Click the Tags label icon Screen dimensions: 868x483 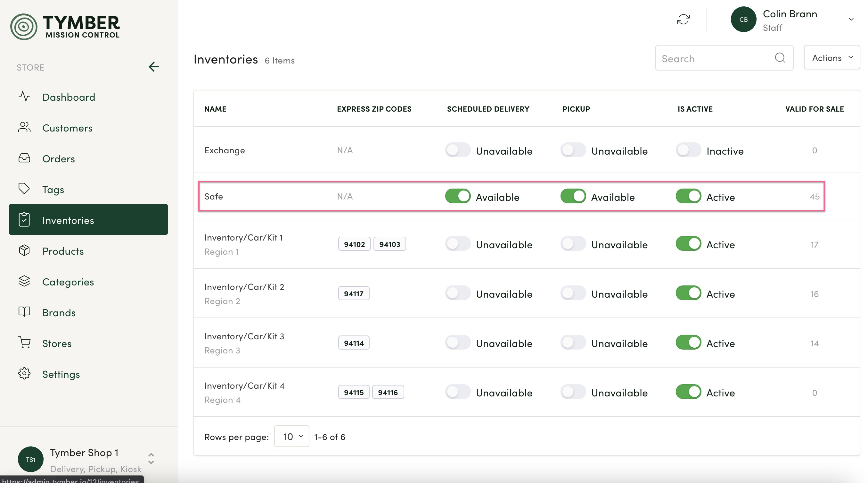(x=24, y=189)
